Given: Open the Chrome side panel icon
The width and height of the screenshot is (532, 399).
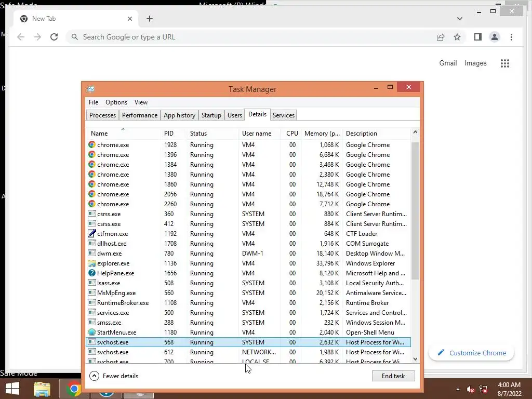Looking at the screenshot, I should click(478, 37).
